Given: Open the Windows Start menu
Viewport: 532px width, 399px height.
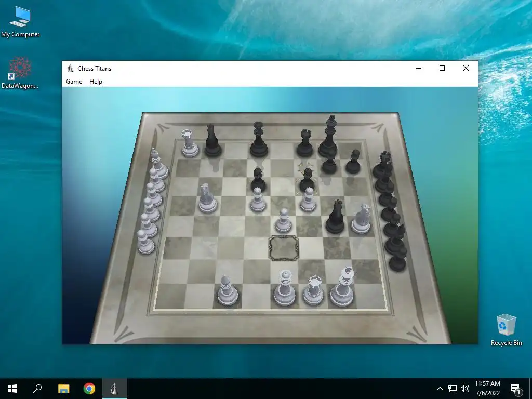Looking at the screenshot, I should point(12,389).
